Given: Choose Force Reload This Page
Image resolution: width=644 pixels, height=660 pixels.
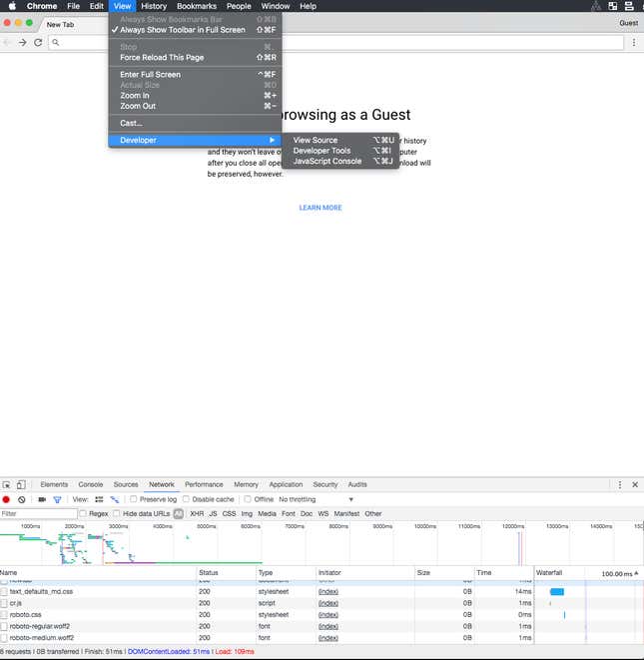Looking at the screenshot, I should click(195, 57).
